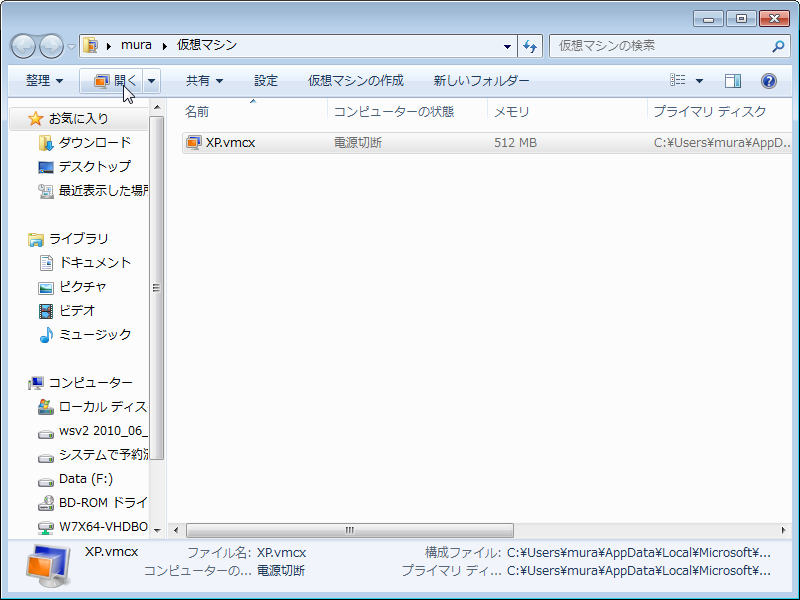Viewport: 800px width, 600px height.
Task: Click the ドキュメント library icon
Action: tap(46, 263)
